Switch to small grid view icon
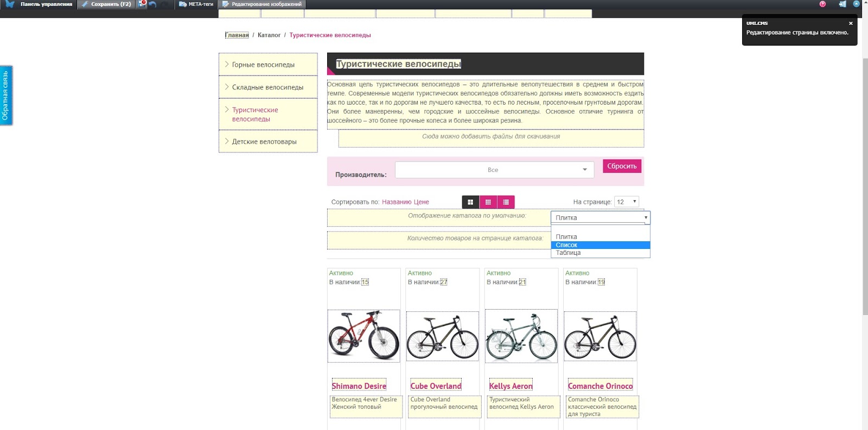868x430 pixels. tap(488, 202)
